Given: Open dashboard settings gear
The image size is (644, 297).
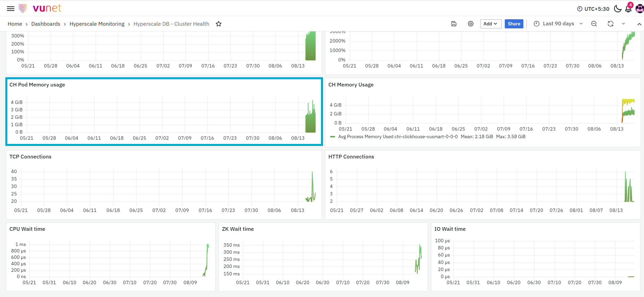Looking at the screenshot, I should click(471, 24).
